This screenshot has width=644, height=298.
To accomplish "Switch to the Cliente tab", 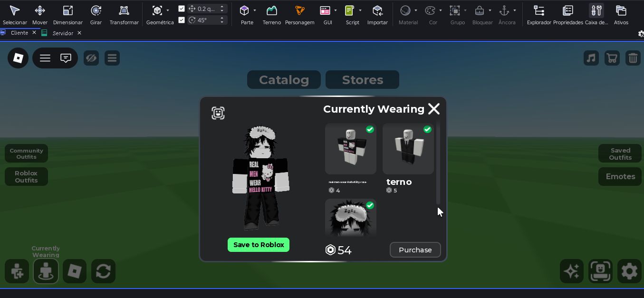I will pyautogui.click(x=19, y=33).
